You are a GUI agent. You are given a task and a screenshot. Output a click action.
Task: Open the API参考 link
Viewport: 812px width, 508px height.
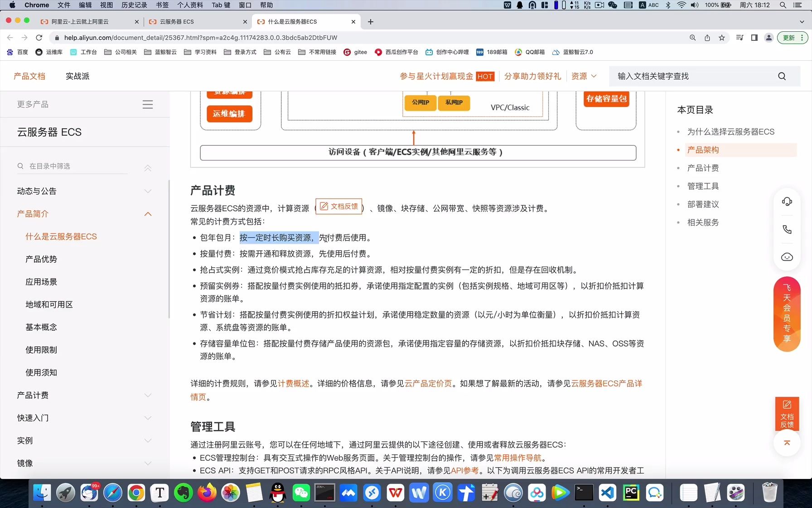click(x=464, y=471)
